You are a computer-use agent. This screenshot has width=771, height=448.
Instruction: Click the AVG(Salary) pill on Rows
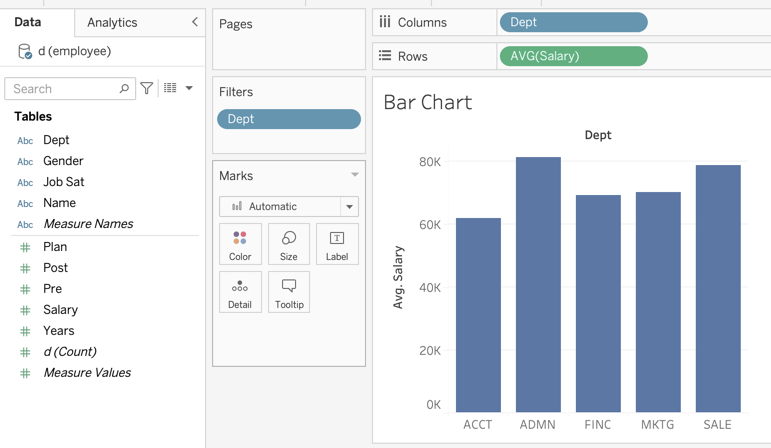tap(573, 56)
